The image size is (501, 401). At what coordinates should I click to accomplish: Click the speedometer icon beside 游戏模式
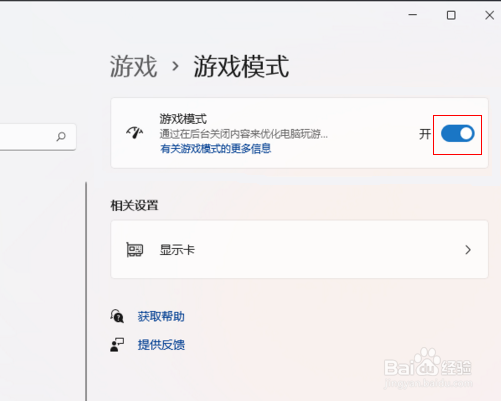pyautogui.click(x=135, y=133)
